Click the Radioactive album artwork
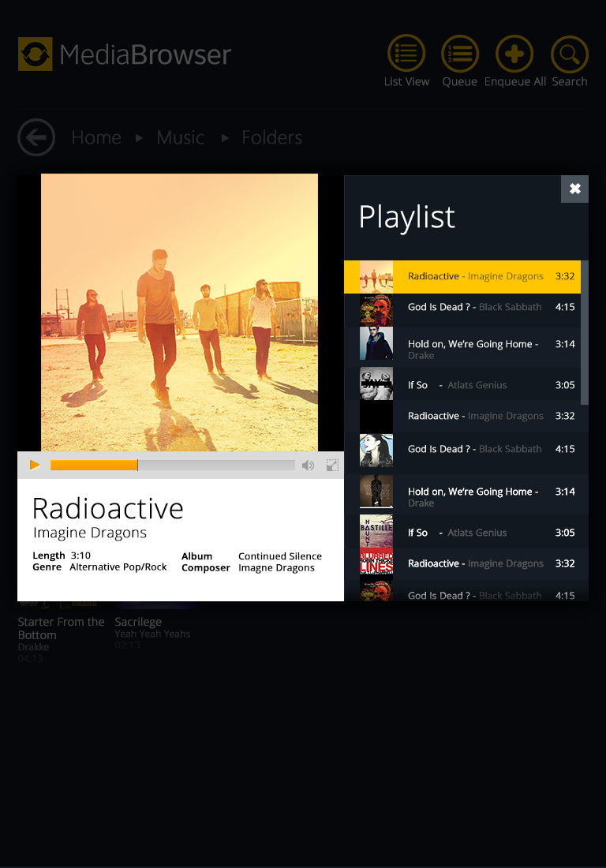Image resolution: width=606 pixels, height=868 pixels. [179, 312]
